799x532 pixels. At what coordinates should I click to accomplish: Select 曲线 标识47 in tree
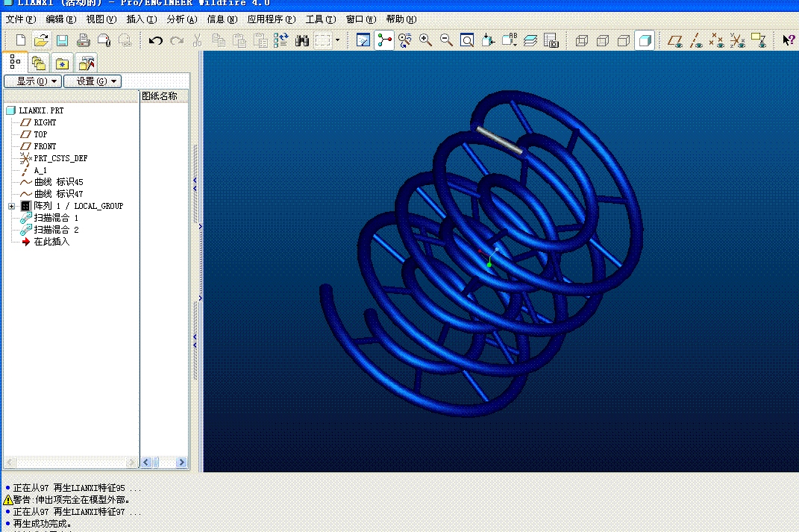pyautogui.click(x=51, y=194)
